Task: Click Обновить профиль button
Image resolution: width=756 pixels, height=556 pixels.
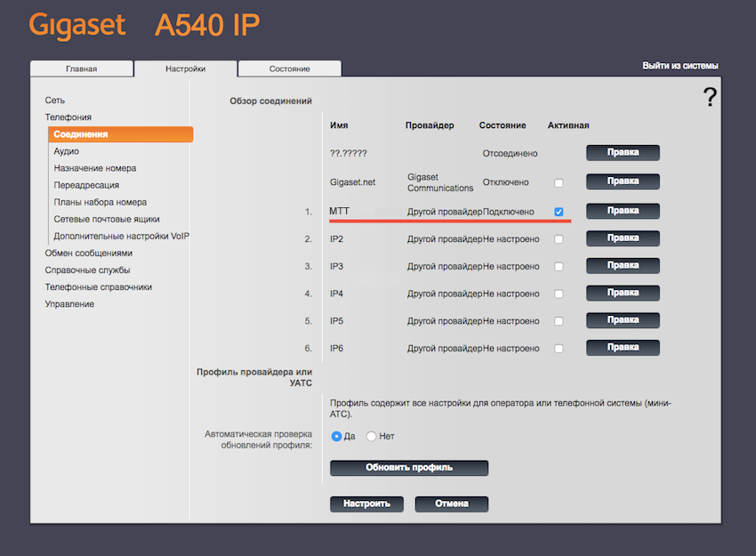Action: 409,468
